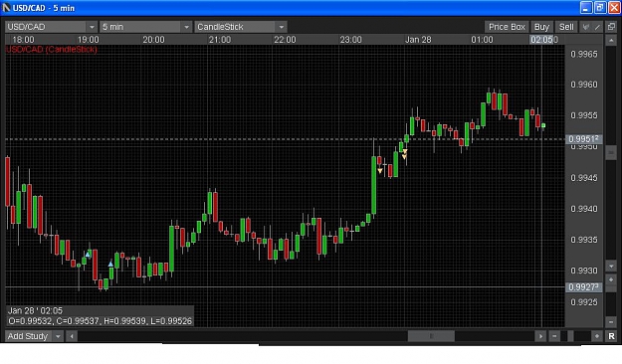The width and height of the screenshot is (622, 364).
Task: Close the USD/CAD chart window
Action: (x=614, y=8)
